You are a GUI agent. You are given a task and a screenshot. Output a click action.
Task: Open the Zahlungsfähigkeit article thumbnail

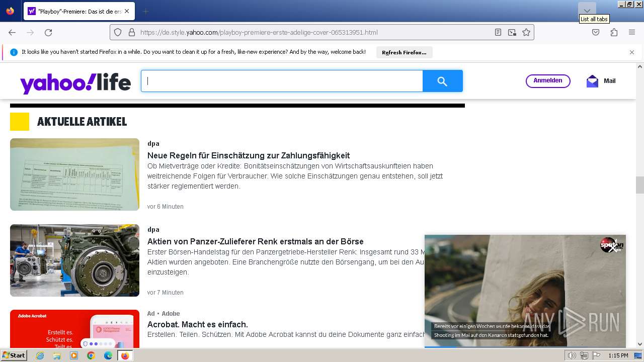tap(74, 174)
